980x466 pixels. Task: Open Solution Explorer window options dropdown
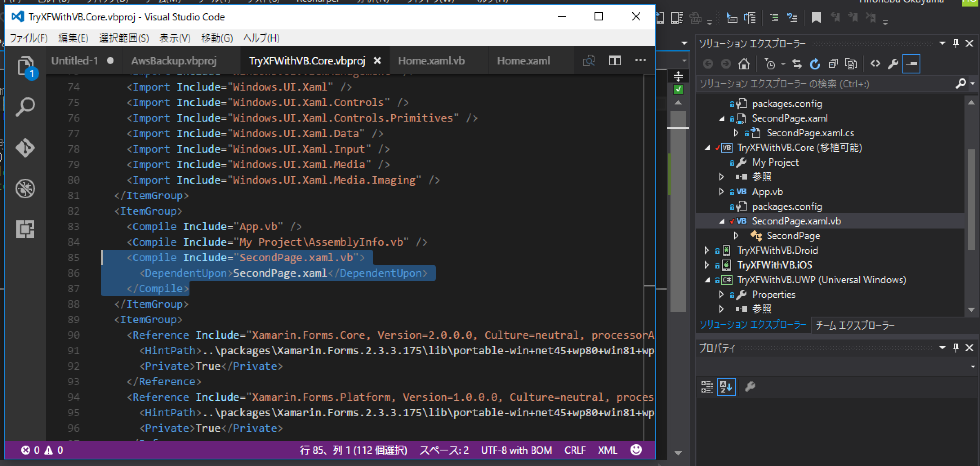point(942,43)
